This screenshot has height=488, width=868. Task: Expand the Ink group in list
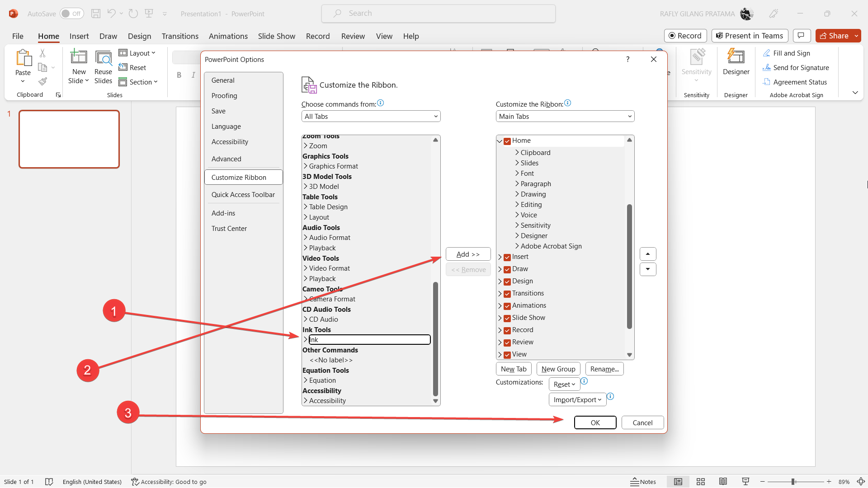[306, 339]
